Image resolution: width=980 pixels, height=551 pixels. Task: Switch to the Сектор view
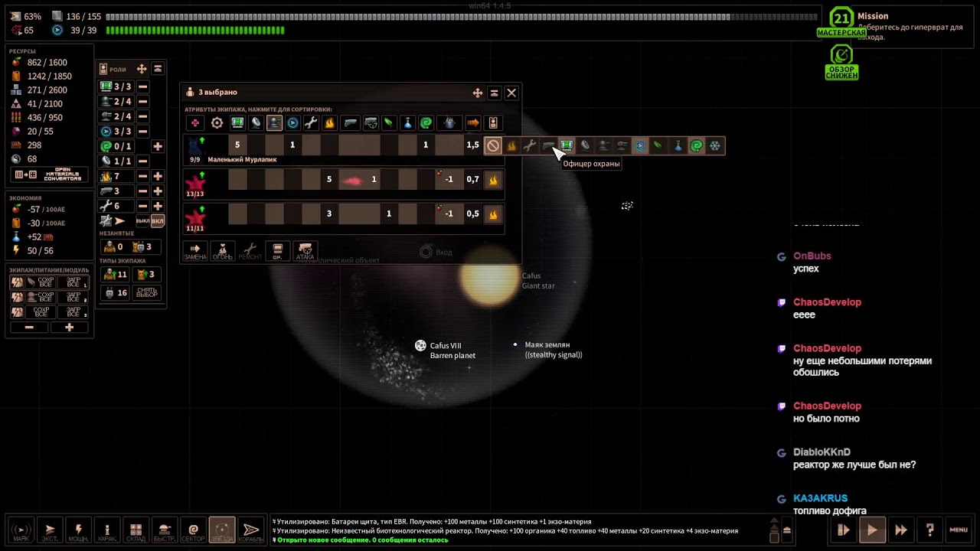[x=193, y=530]
